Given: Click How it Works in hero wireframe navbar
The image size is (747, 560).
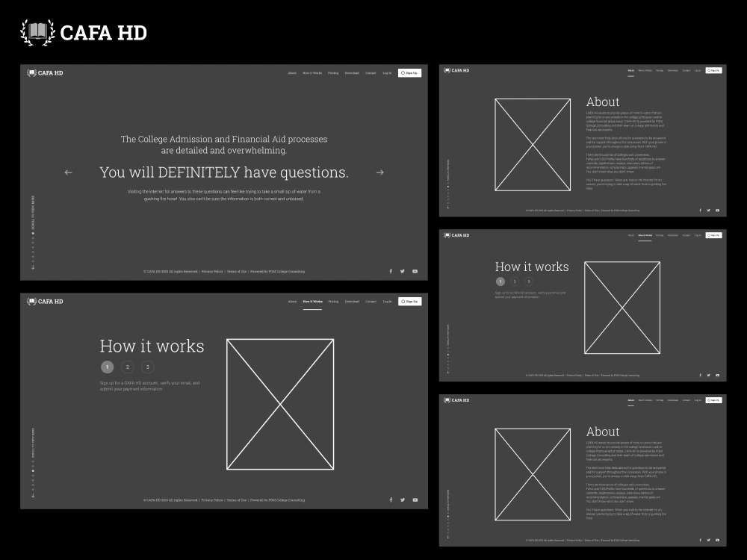Looking at the screenshot, I should [312, 73].
